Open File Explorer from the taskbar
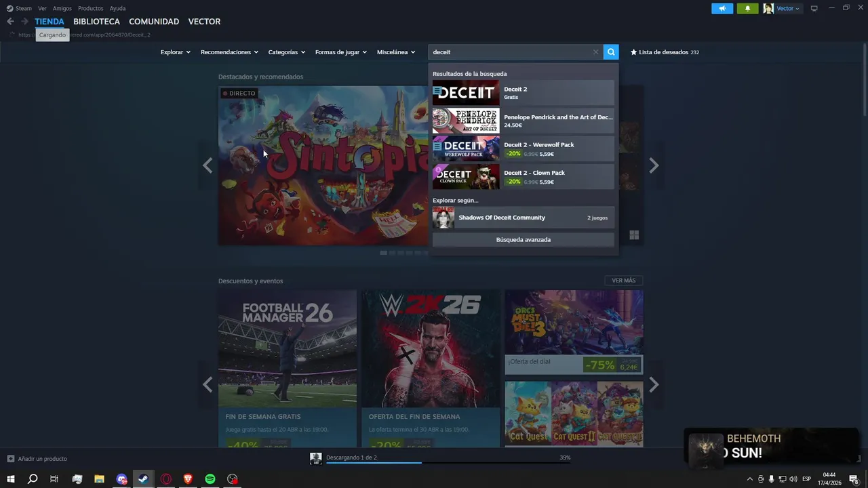This screenshot has width=868, height=488. click(99, 479)
